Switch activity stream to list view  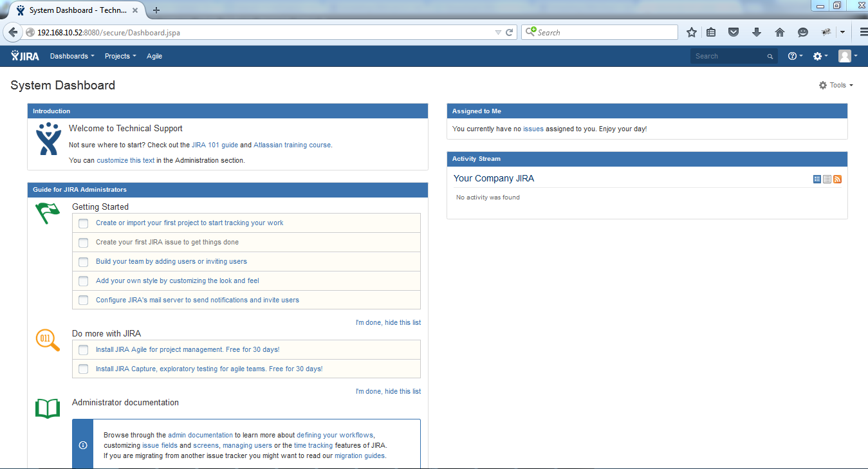click(x=827, y=179)
